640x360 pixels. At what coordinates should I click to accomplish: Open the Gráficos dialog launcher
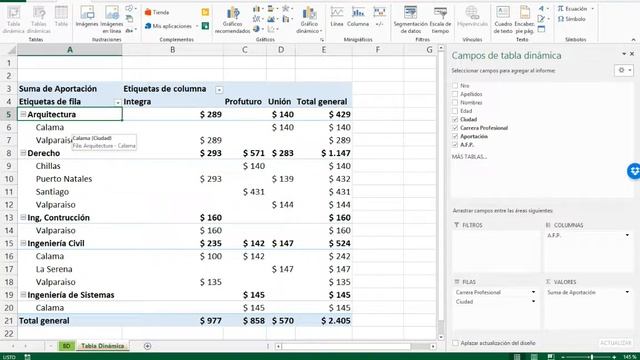pos(322,40)
